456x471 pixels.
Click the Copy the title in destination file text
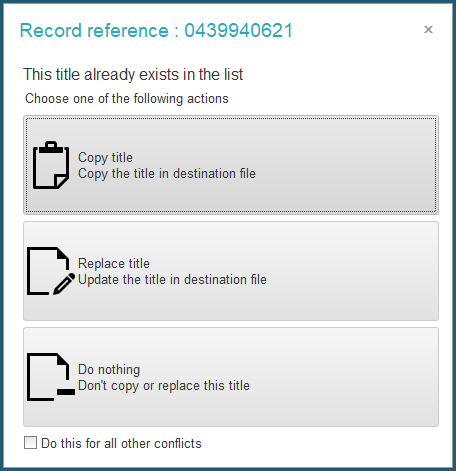[x=167, y=174]
